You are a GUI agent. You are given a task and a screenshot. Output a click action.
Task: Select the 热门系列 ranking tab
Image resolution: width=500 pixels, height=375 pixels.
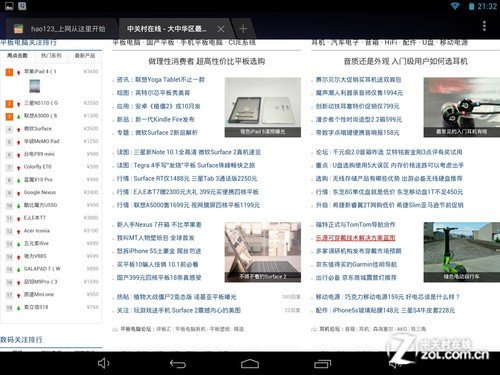tap(51, 56)
